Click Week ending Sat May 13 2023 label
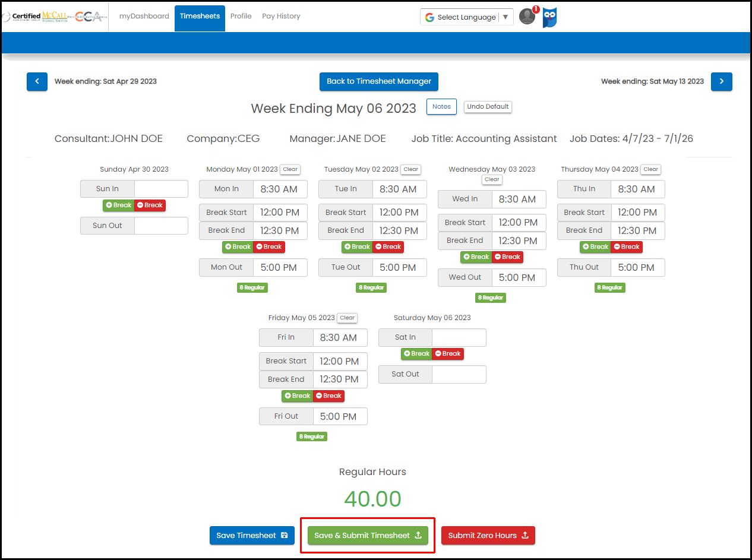Screen dimensions: 752x560 [x=652, y=81]
